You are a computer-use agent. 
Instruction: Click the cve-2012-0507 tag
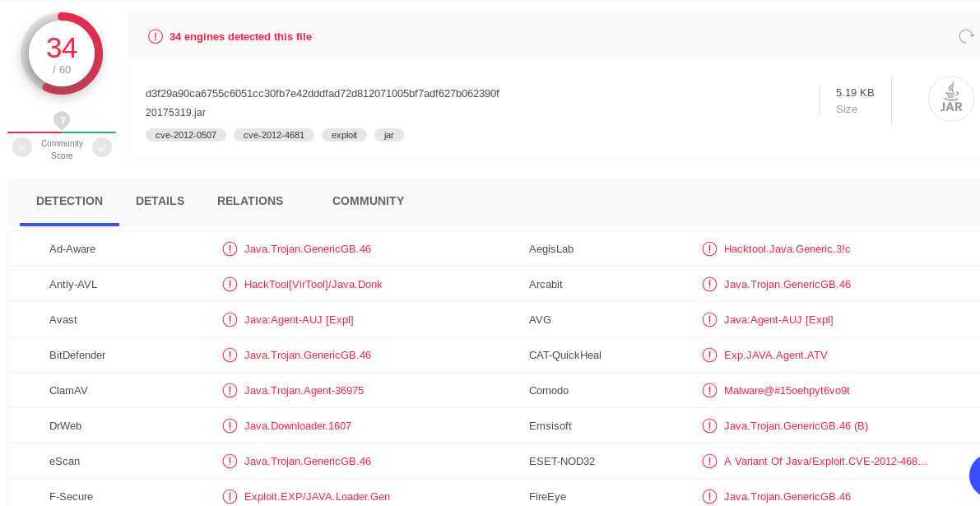pyautogui.click(x=186, y=135)
